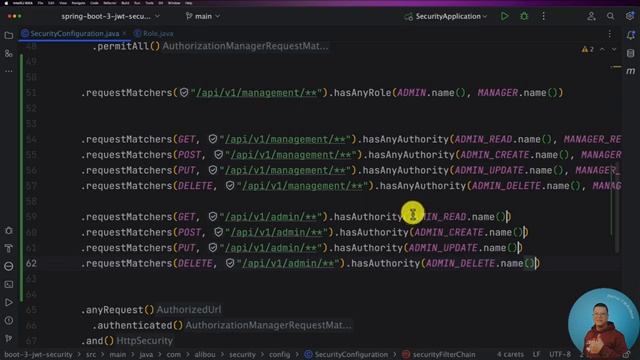The width and height of the screenshot is (640, 360).
Task: Click '.permitAll()' at the top of editor
Action: pos(126,46)
